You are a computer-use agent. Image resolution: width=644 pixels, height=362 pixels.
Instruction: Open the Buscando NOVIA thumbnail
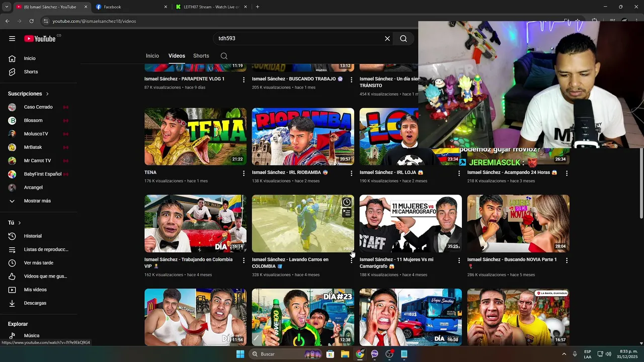[x=518, y=224]
